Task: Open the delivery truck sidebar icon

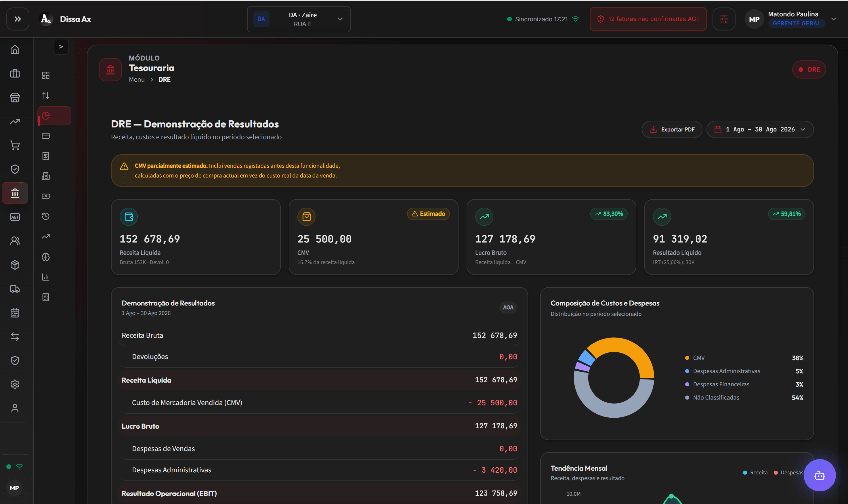Action: tap(15, 289)
